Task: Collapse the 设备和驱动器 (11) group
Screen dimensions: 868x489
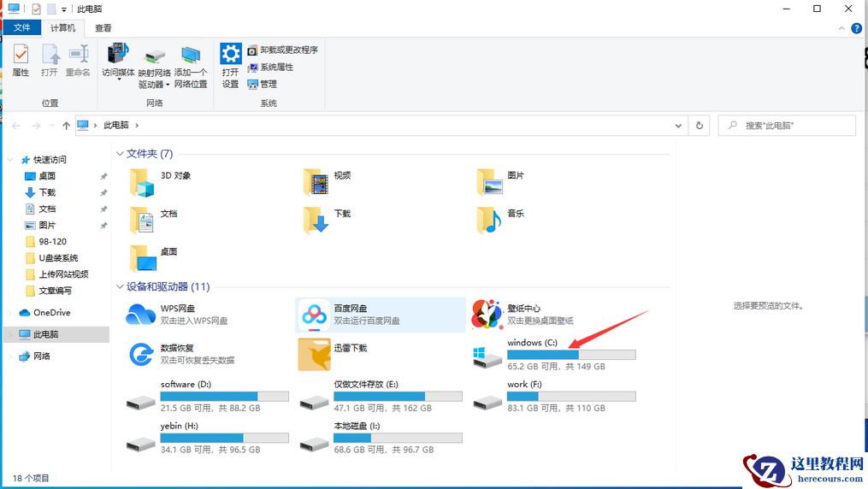Action: tap(120, 286)
